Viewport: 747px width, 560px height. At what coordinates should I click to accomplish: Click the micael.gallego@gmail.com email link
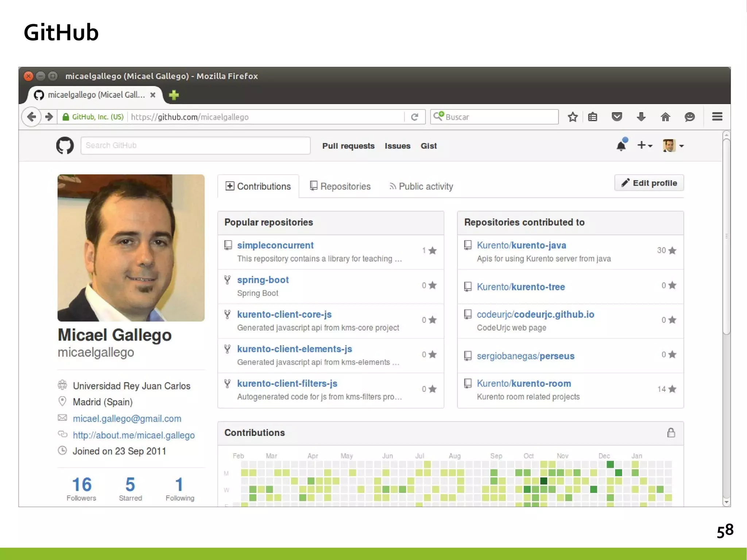tap(127, 418)
